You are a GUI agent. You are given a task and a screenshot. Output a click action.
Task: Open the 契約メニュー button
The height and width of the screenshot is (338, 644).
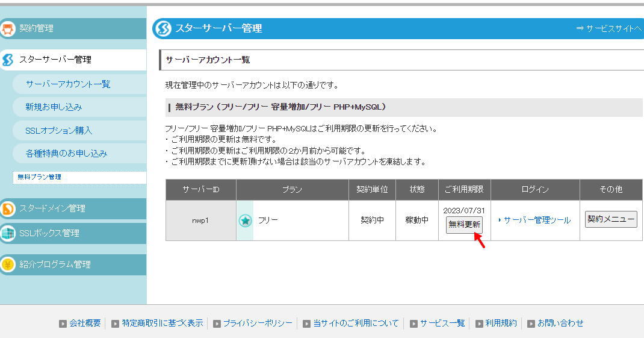pyautogui.click(x=611, y=219)
